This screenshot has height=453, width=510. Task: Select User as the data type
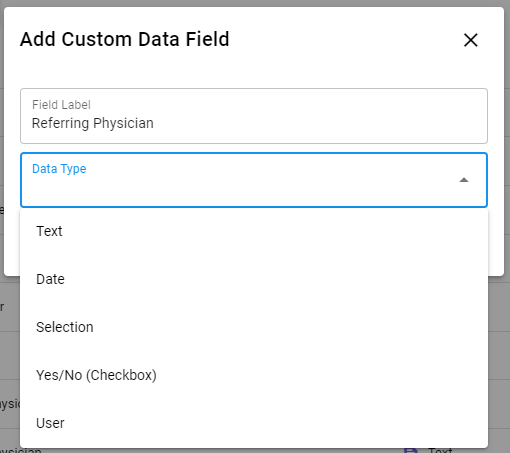pyautogui.click(x=254, y=423)
